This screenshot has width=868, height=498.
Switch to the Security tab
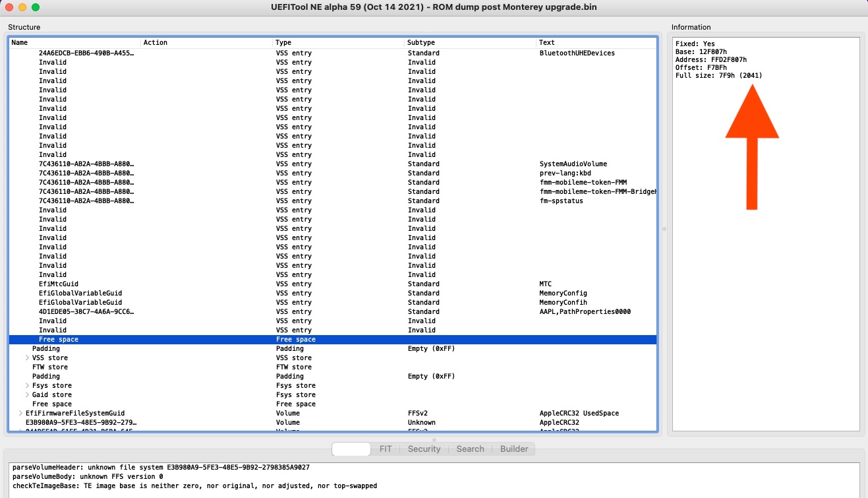coord(424,449)
